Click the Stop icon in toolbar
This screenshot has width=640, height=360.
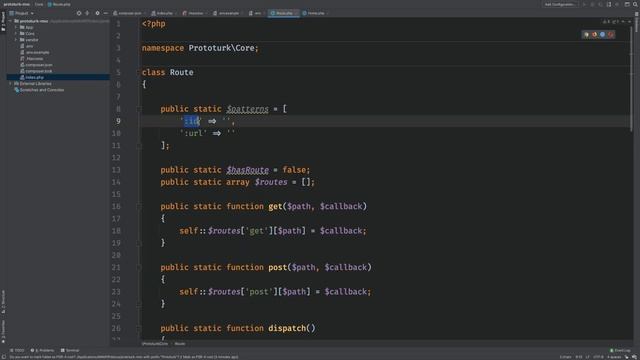(x=617, y=4)
